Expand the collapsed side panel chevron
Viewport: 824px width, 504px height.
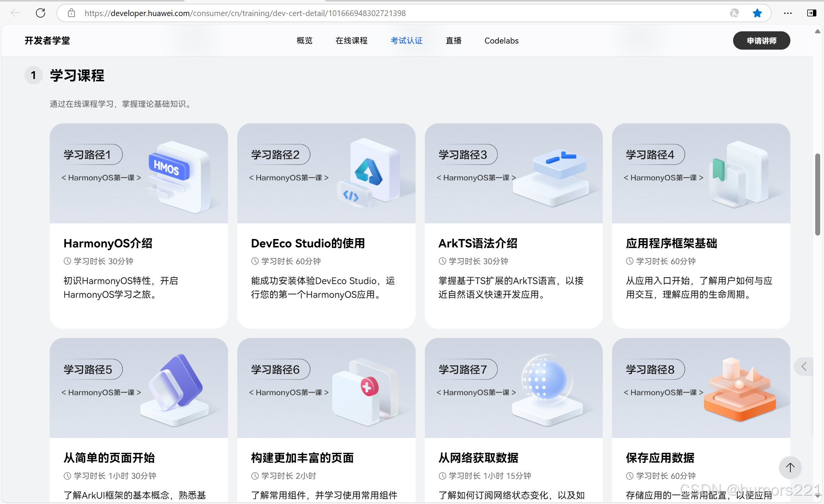[804, 367]
